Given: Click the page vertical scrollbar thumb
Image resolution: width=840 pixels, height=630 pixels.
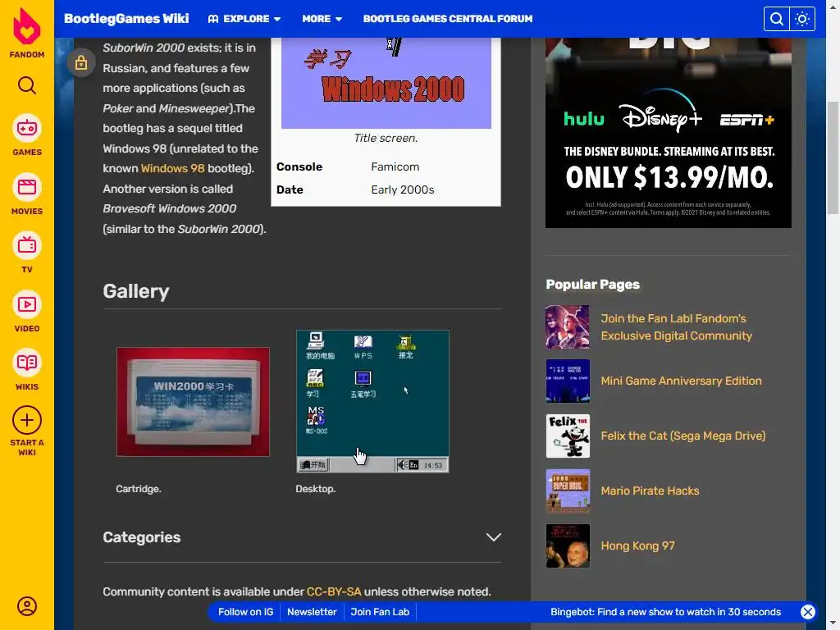Looking at the screenshot, I should click(833, 158).
